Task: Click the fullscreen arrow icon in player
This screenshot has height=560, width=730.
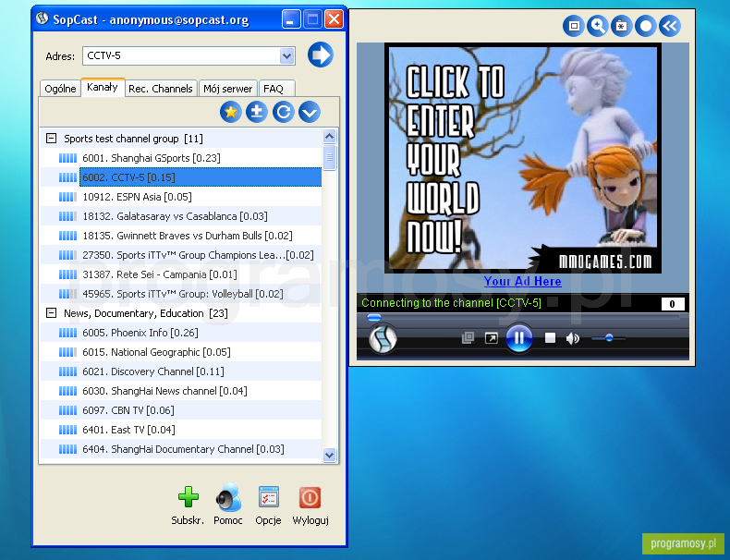Action: 492,338
